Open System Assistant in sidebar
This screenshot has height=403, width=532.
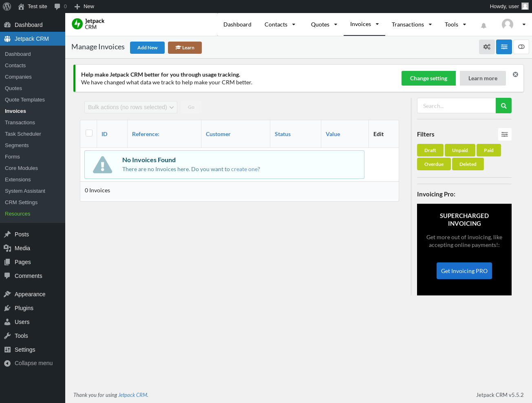point(25,191)
